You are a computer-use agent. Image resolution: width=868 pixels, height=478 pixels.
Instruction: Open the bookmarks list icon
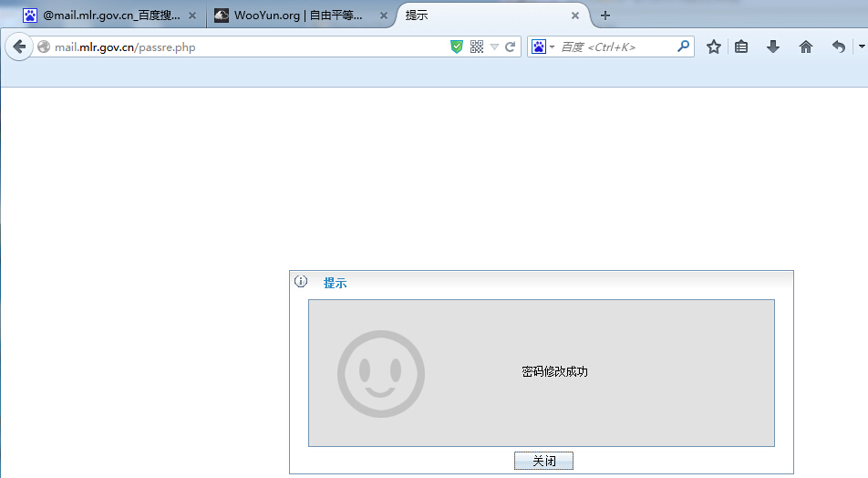point(741,47)
